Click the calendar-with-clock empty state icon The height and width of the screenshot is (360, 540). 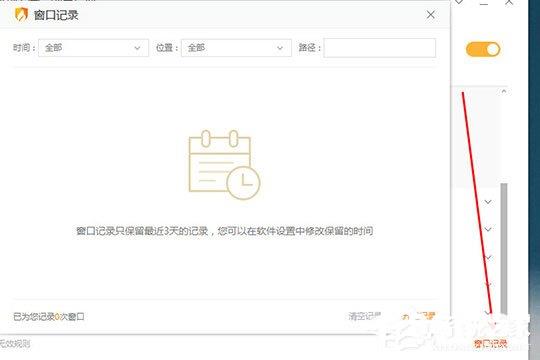224,165
